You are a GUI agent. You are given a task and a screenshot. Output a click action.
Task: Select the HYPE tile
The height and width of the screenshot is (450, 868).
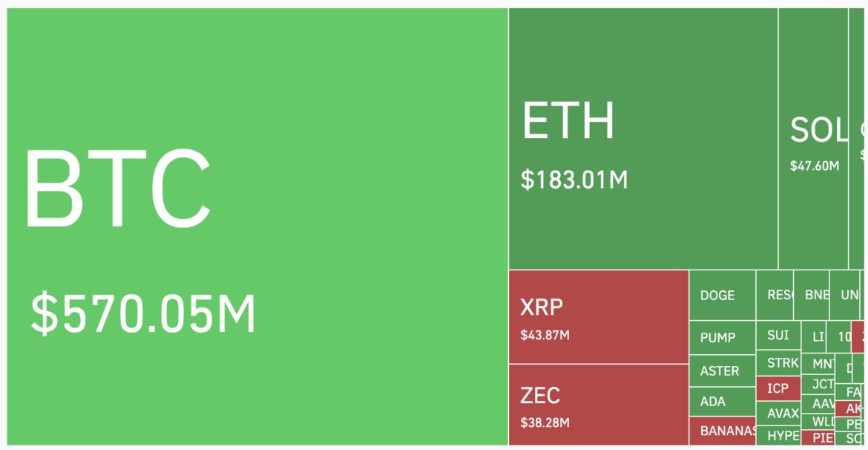[778, 436]
